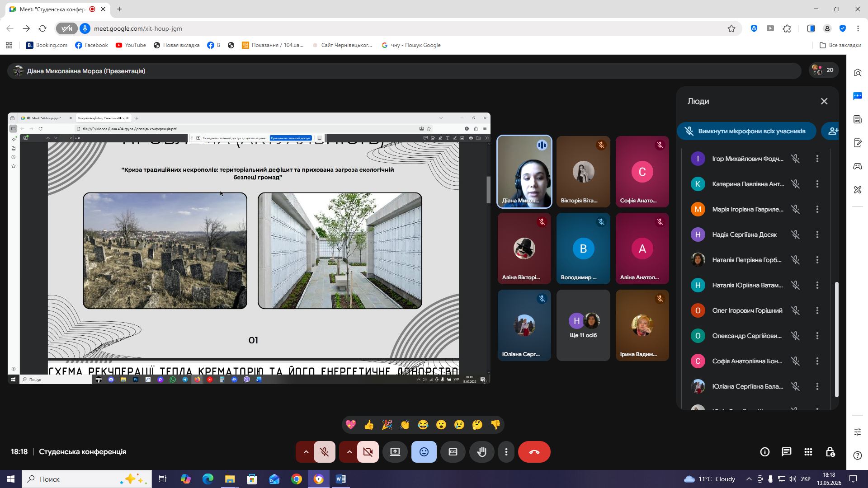This screenshot has width=868, height=488.
Task: Click Вимкнути мікрофони всіх учасників button
Action: [746, 131]
